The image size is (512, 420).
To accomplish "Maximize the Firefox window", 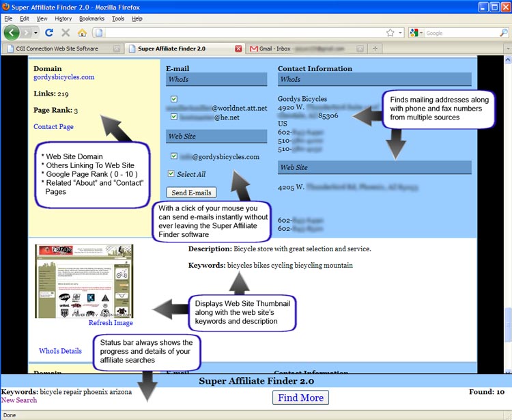I will 495,7.
